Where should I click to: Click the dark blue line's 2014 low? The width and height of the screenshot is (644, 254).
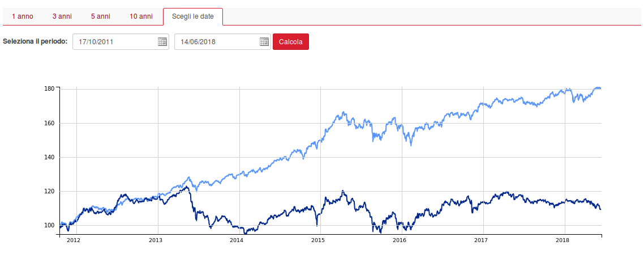(x=246, y=232)
